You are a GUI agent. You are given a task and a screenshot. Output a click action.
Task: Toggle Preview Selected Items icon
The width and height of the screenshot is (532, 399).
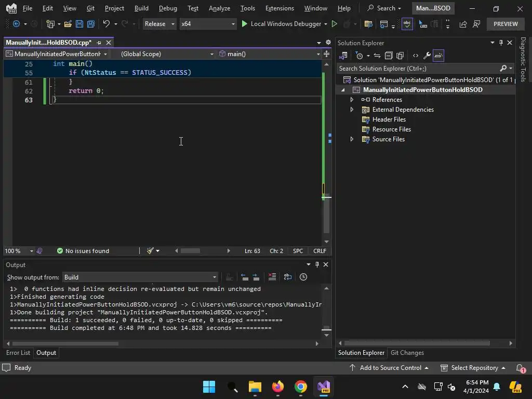click(438, 56)
